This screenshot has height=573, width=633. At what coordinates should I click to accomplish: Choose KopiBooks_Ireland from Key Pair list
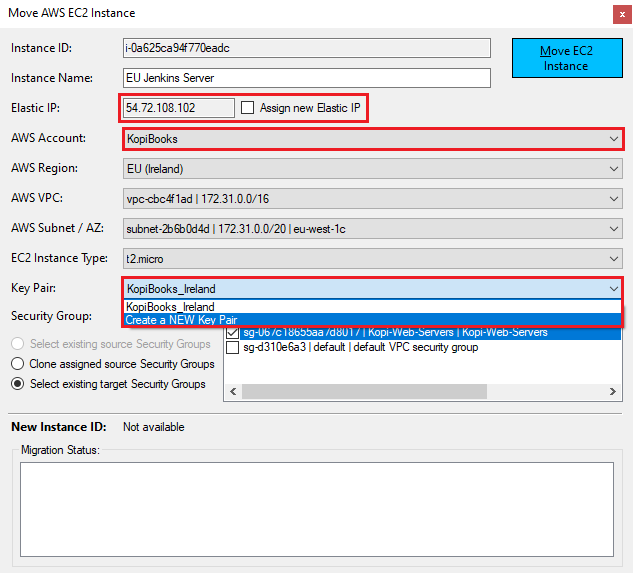[x=372, y=307]
